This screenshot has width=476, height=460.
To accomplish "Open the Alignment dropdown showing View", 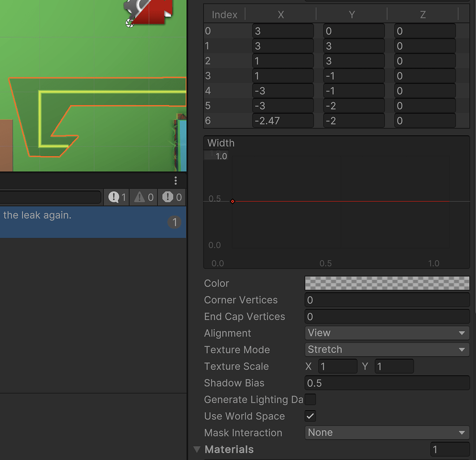I will click(387, 333).
